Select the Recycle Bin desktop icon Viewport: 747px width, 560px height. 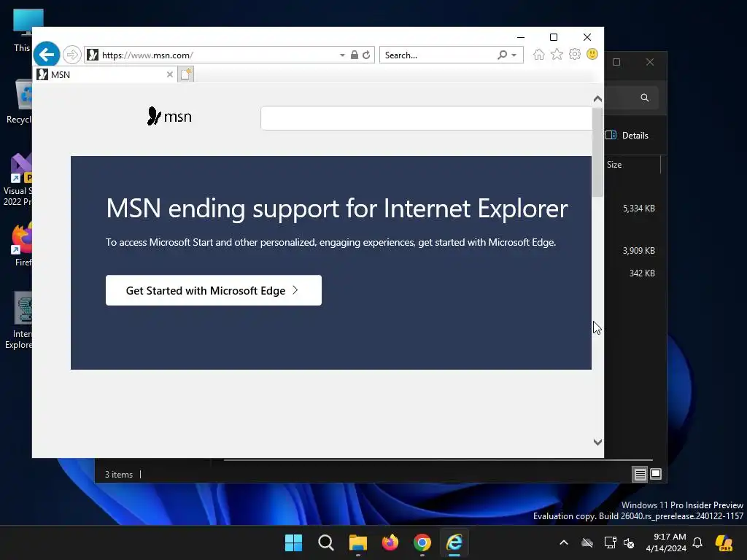coord(19,102)
